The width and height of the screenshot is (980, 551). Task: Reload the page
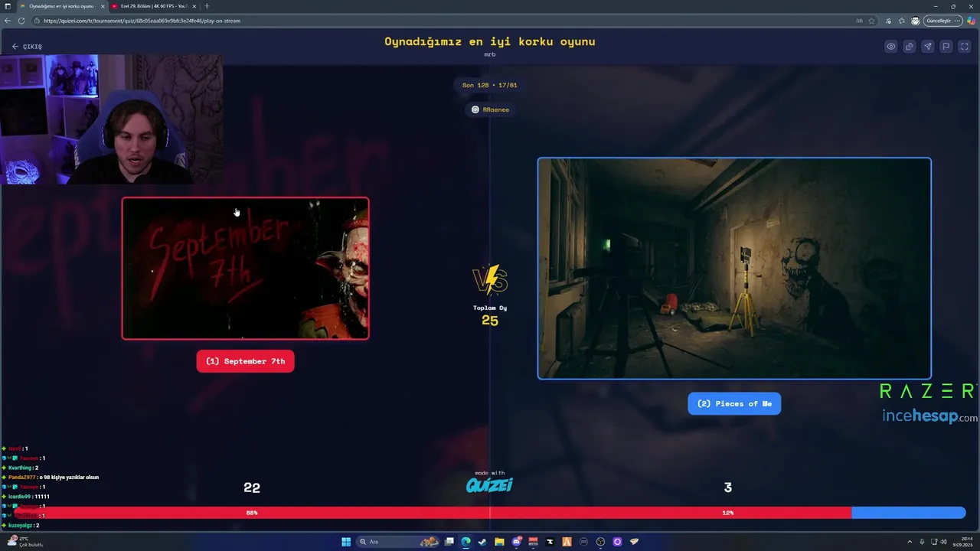[21, 21]
